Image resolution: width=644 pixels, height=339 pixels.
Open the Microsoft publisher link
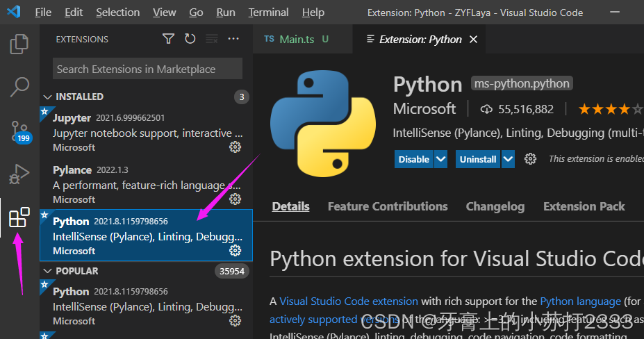424,109
